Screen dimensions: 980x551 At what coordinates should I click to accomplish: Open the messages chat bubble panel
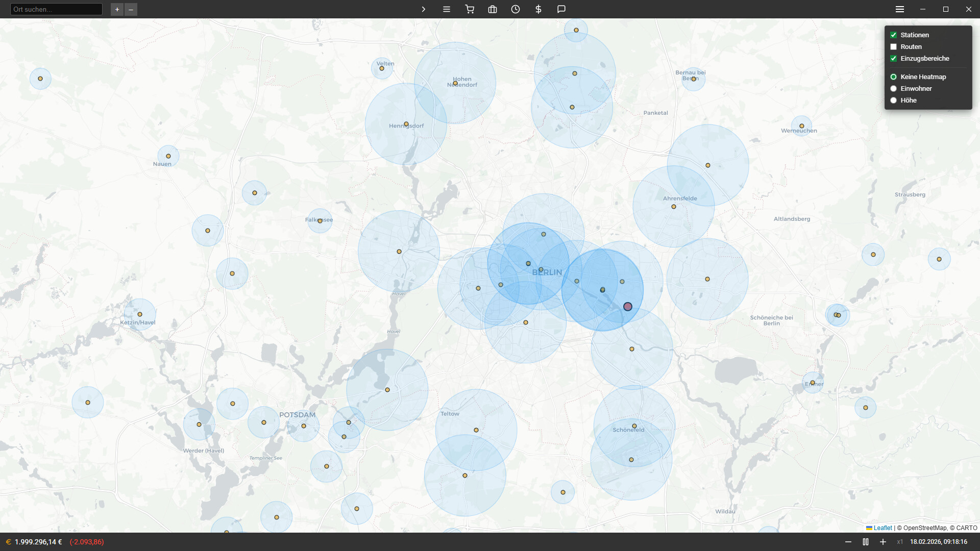click(561, 9)
